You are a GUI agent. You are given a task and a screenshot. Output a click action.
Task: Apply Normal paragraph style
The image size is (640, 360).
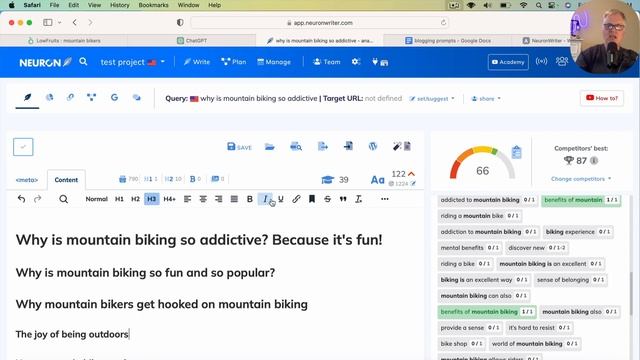96,199
